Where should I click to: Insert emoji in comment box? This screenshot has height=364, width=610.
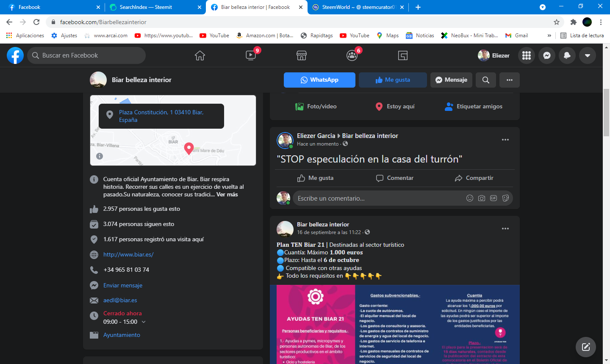470,198
